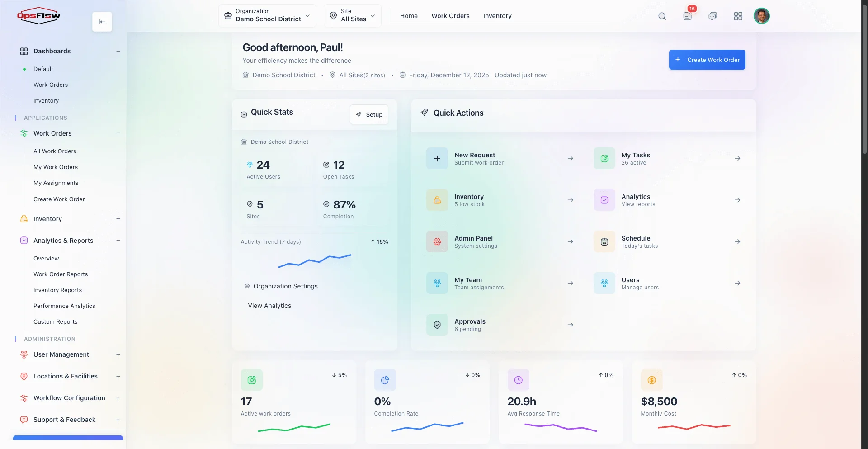Open the Admin Panel system settings icon
Screen dimensions: 868x449
pos(437,241)
